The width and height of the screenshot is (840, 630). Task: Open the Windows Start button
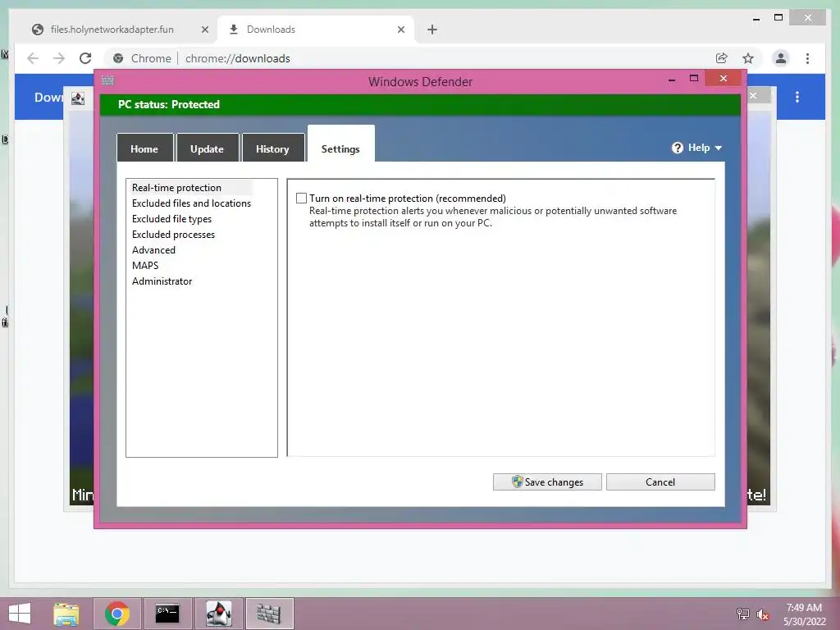coord(20,614)
